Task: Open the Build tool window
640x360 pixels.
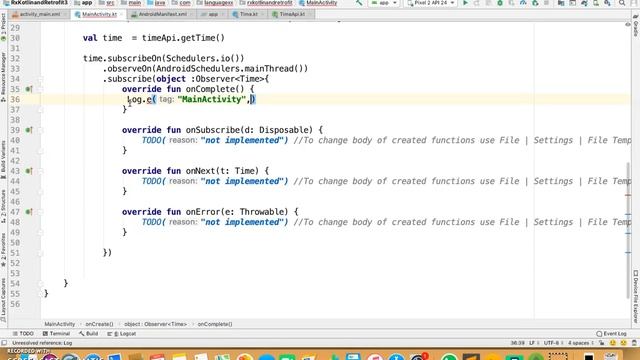Action: pyautogui.click(x=89, y=333)
